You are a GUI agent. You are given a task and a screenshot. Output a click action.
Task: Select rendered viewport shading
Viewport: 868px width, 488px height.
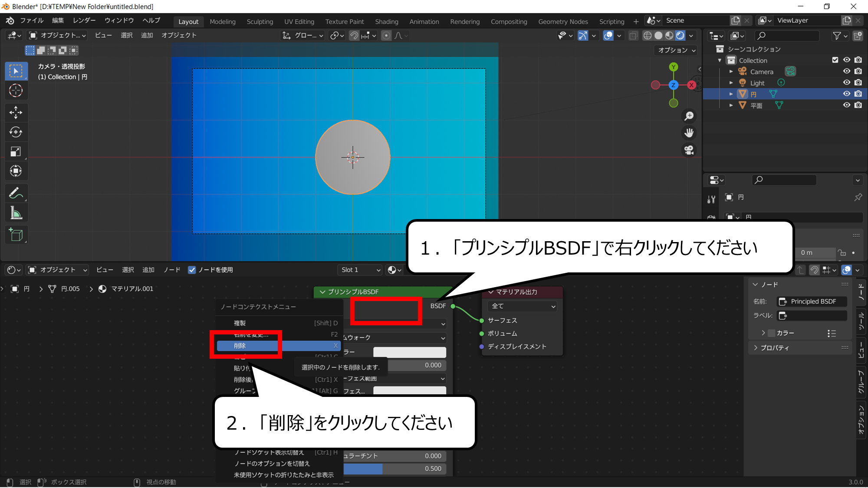(x=681, y=36)
